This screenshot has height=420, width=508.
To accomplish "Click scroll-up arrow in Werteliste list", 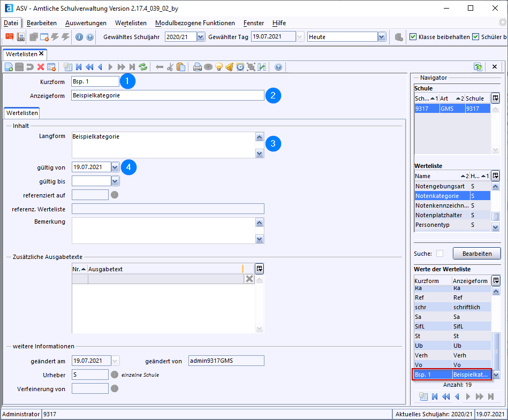I will pyautogui.click(x=495, y=186).
